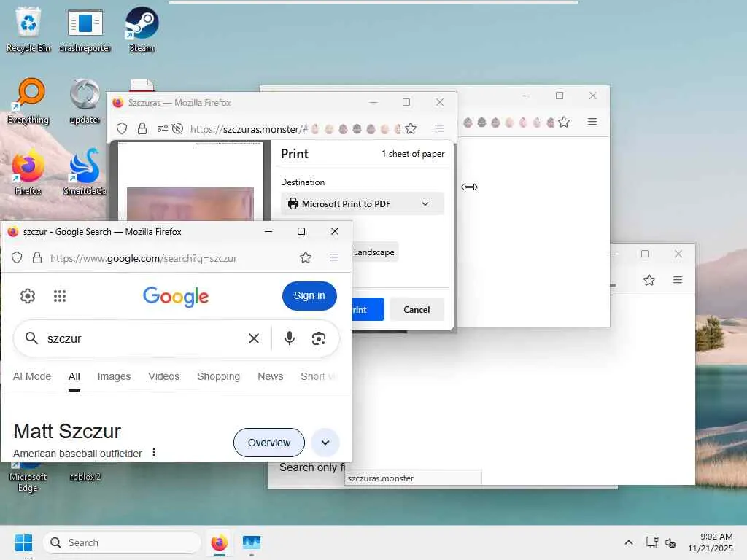Select Landscape orientation in Print dialog

[x=374, y=252]
